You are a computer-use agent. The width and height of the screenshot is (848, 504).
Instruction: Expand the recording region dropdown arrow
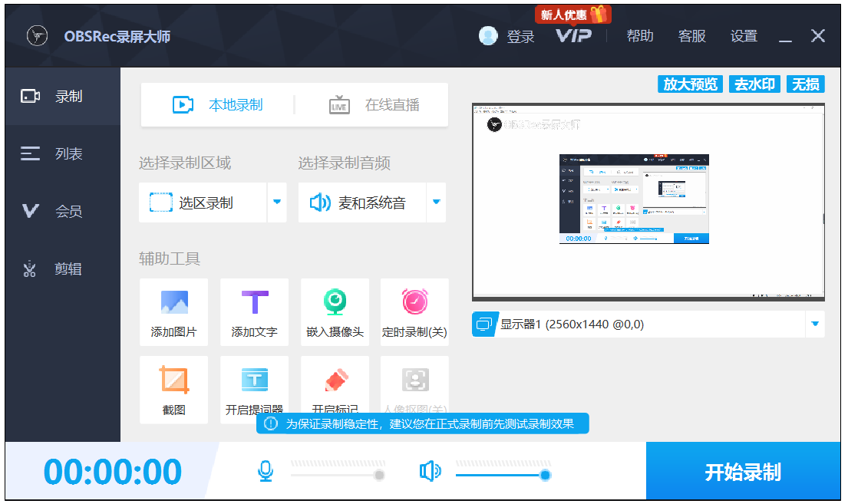tap(277, 203)
